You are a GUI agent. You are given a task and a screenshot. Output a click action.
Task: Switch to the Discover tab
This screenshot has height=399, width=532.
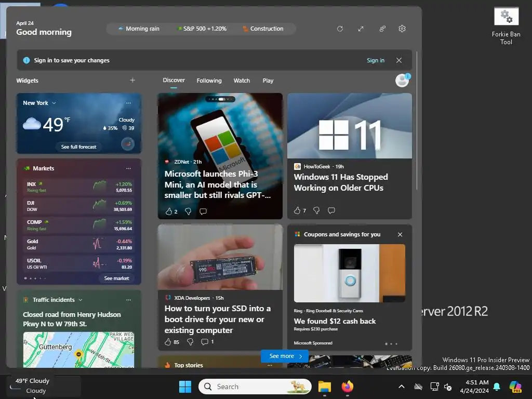click(174, 81)
